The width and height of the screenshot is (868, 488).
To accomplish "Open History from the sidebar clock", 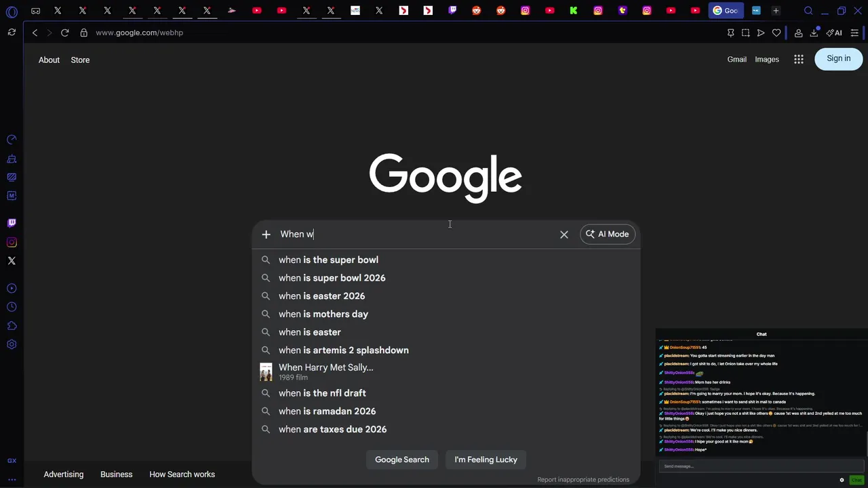I will [x=12, y=307].
